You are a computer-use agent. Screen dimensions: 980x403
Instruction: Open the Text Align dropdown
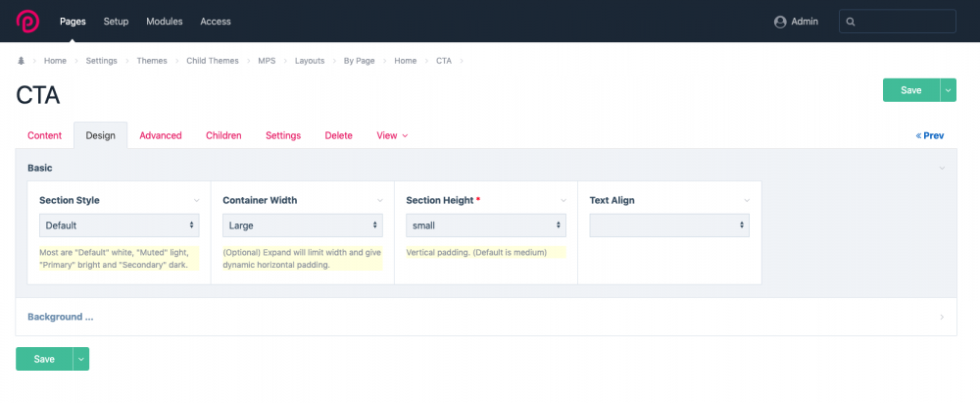click(669, 226)
